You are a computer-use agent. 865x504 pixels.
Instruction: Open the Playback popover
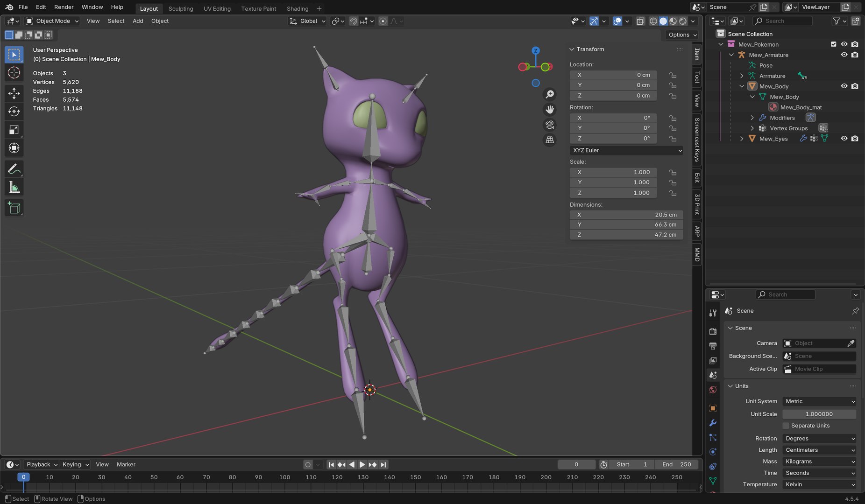41,464
